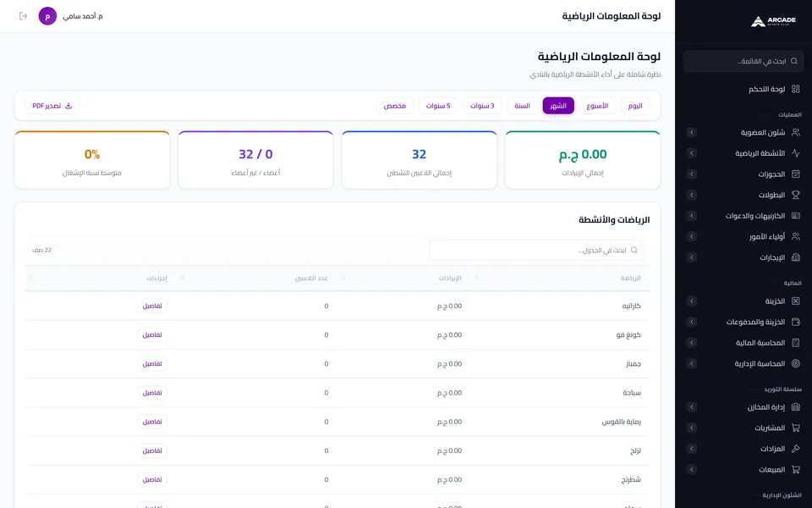Viewport: 812px width, 508px height.
Task: Sort by عدد اللاعبين column sort icon
Action: (182, 278)
